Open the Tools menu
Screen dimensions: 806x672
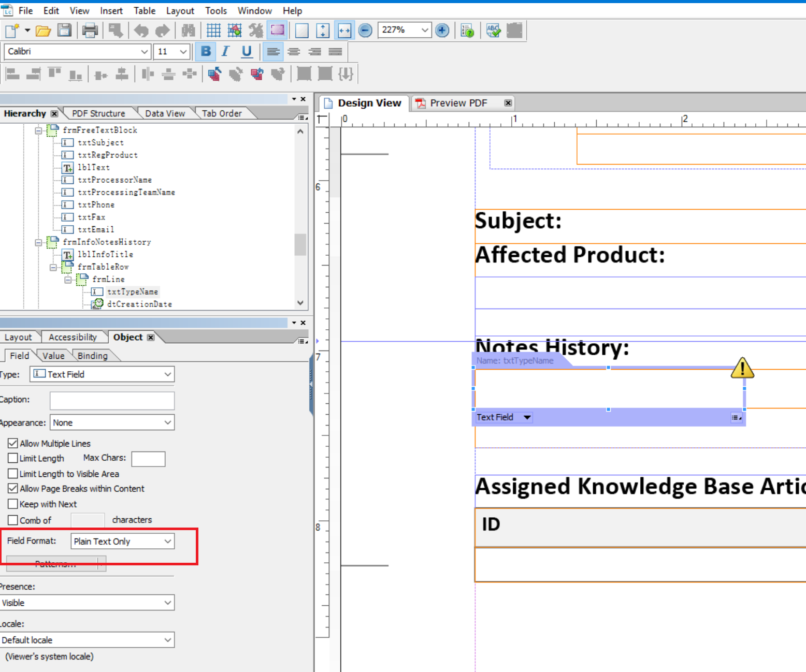[216, 10]
